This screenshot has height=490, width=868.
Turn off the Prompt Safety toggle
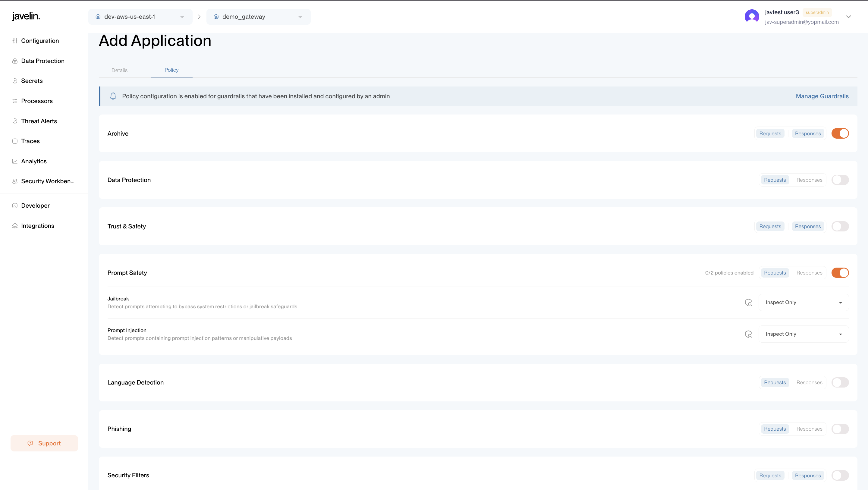(840, 273)
